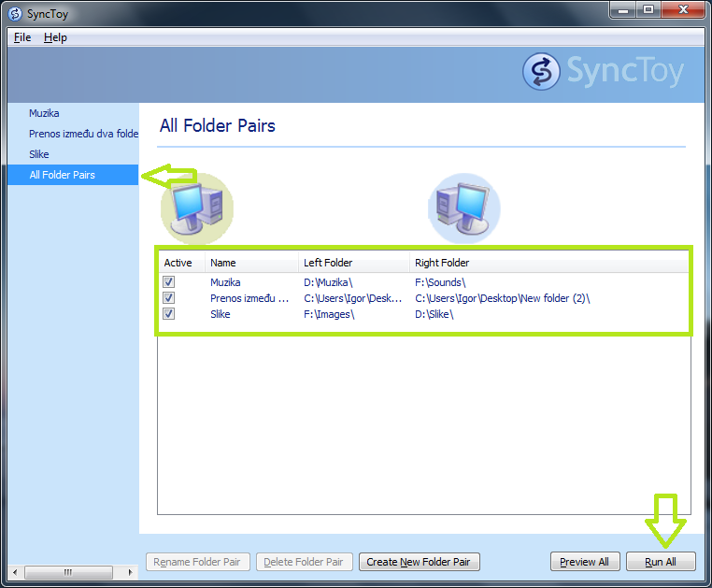Image resolution: width=712 pixels, height=588 pixels.
Task: Sort by the Name column header
Action: coord(251,263)
